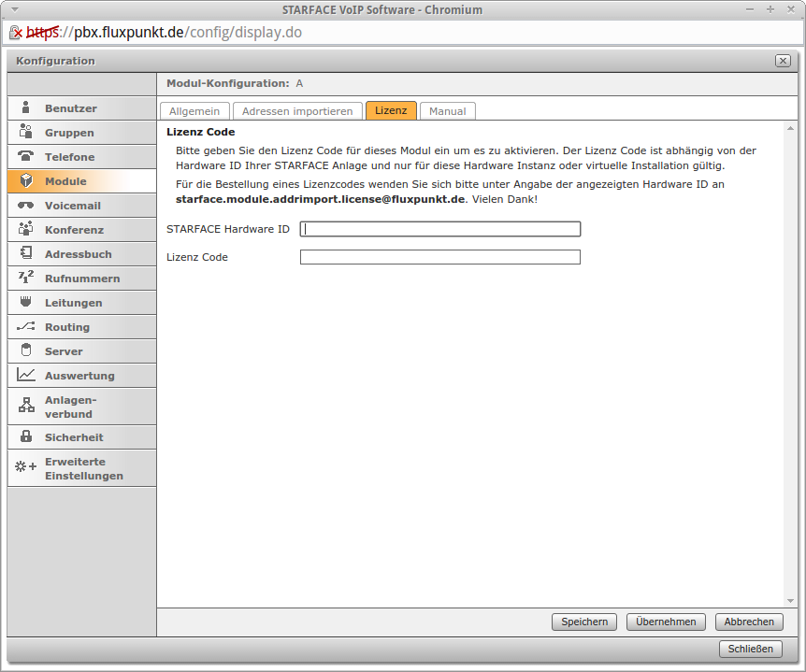Click the Lizenz Code heading
The height and width of the screenshot is (672, 806).
pos(200,132)
